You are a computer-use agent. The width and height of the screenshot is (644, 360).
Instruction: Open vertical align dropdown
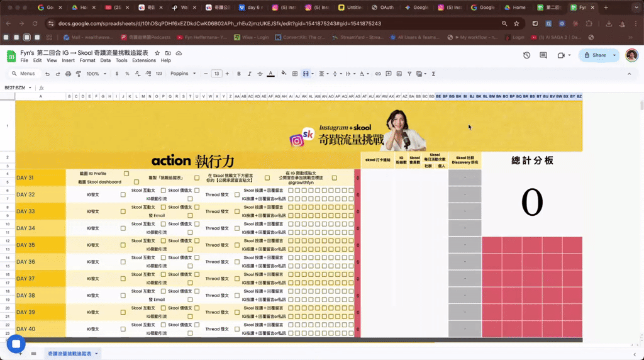(336, 74)
